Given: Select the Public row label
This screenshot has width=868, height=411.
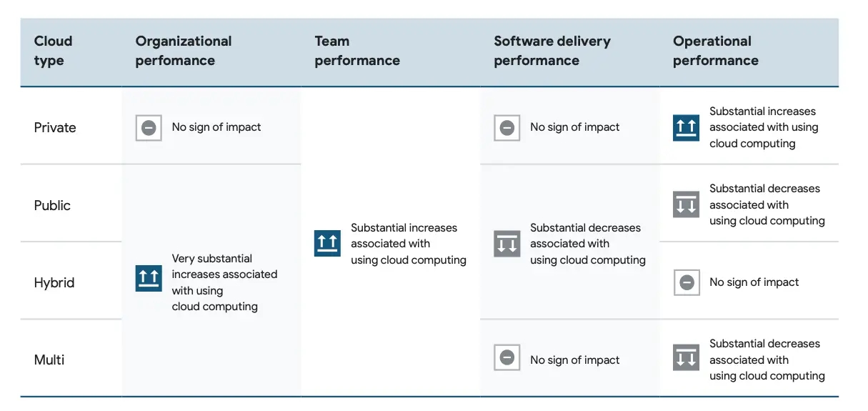Looking at the screenshot, I should pyautogui.click(x=52, y=205).
